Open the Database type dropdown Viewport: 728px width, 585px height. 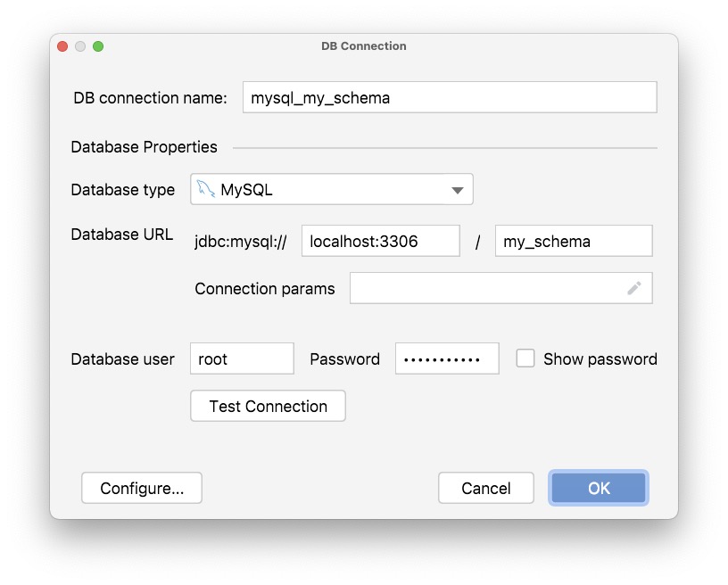(330, 189)
